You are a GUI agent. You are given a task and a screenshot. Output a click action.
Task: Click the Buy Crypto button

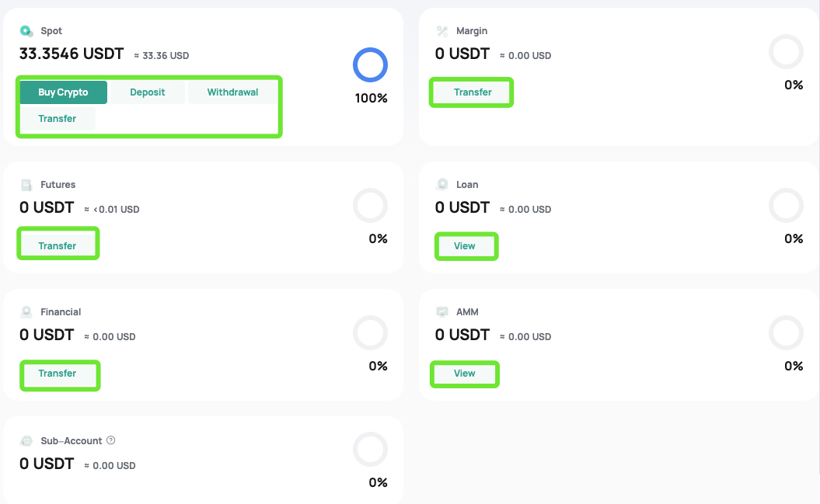pos(63,92)
